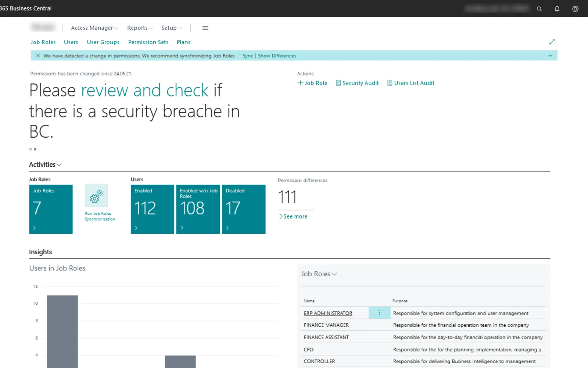The image size is (588, 368).
Task: Sort by the Purpose column header
Action: tap(400, 301)
